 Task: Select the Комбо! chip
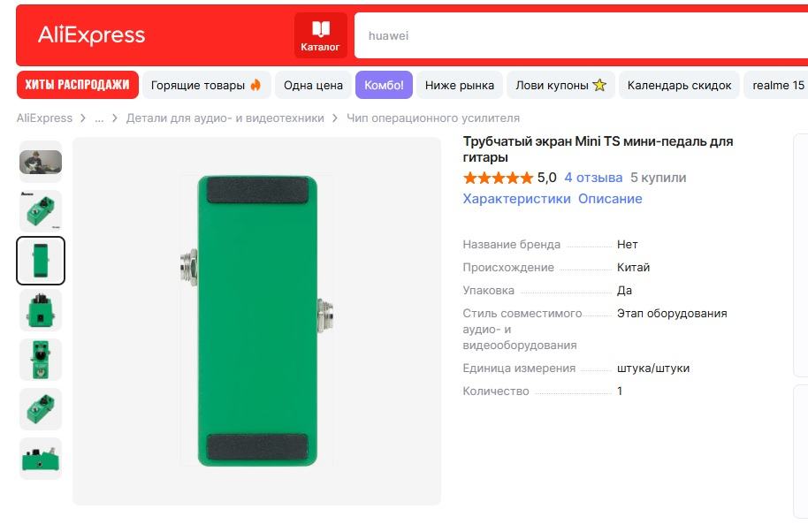click(x=384, y=86)
